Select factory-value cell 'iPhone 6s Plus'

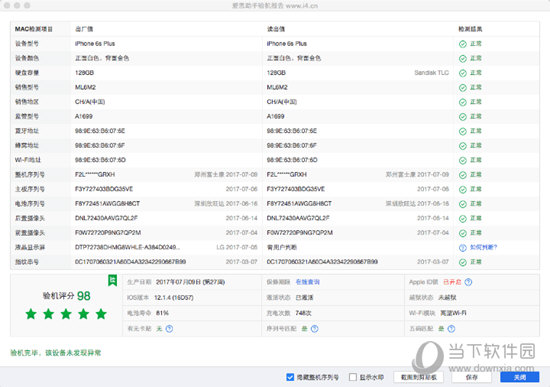click(x=95, y=44)
